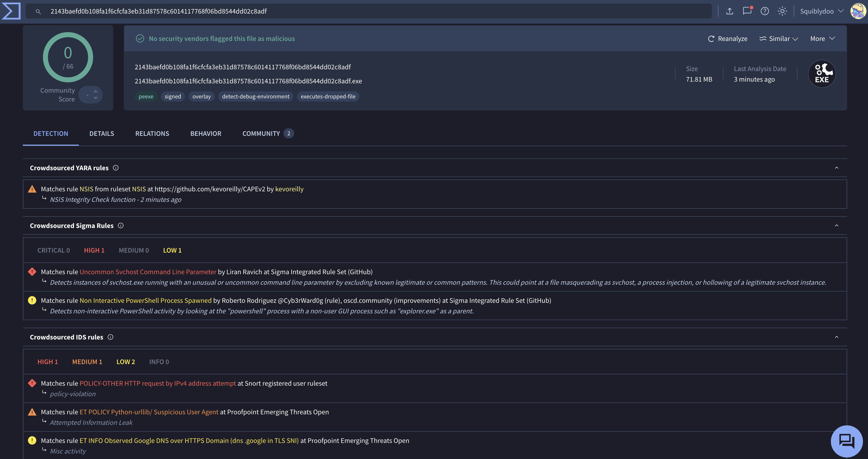The height and width of the screenshot is (459, 868).
Task: Open the kevoreilly author link
Action: [289, 189]
